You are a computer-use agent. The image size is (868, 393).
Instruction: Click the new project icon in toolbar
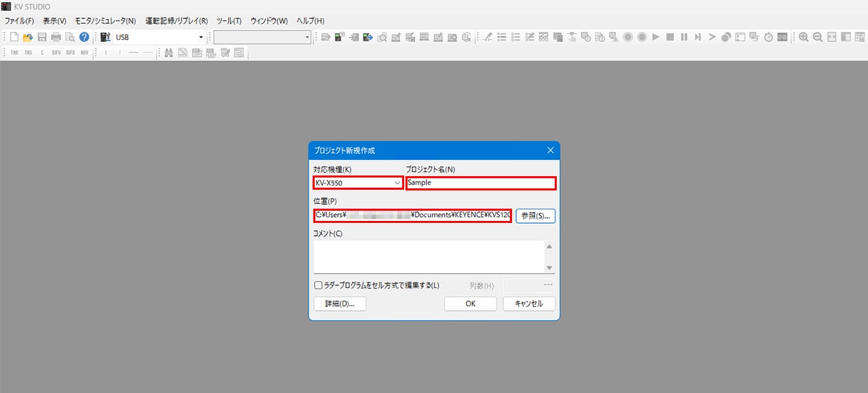pos(14,37)
